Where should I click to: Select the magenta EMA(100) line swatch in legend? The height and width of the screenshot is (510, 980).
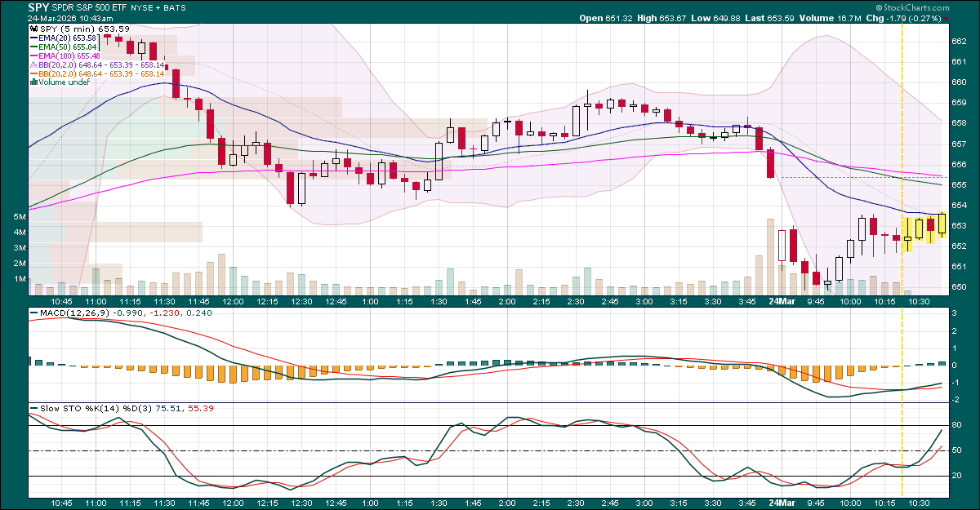(x=34, y=57)
